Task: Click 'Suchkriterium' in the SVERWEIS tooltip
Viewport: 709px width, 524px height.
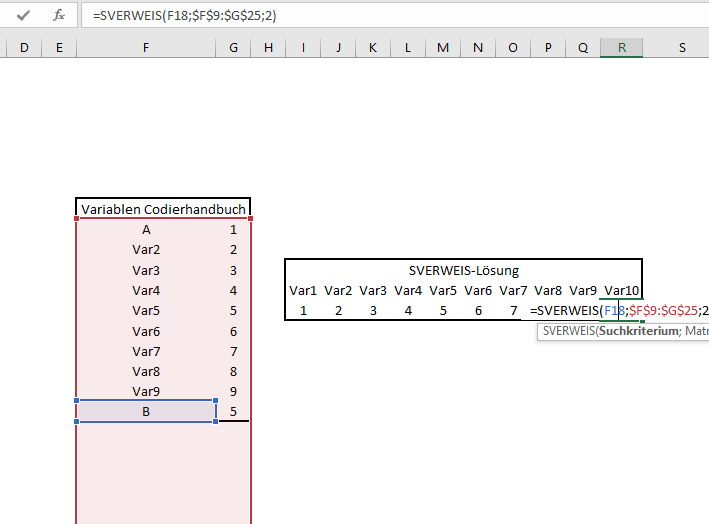Action: tap(638, 331)
